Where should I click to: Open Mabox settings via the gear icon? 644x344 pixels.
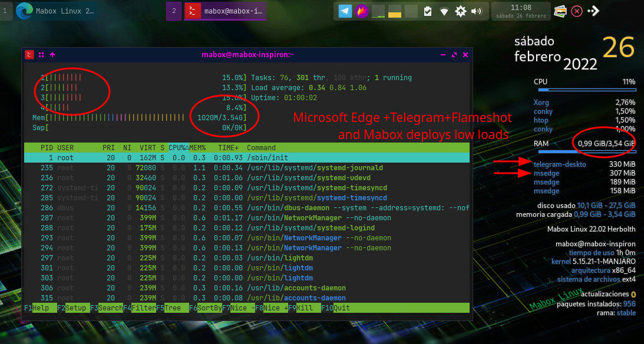click(x=460, y=10)
